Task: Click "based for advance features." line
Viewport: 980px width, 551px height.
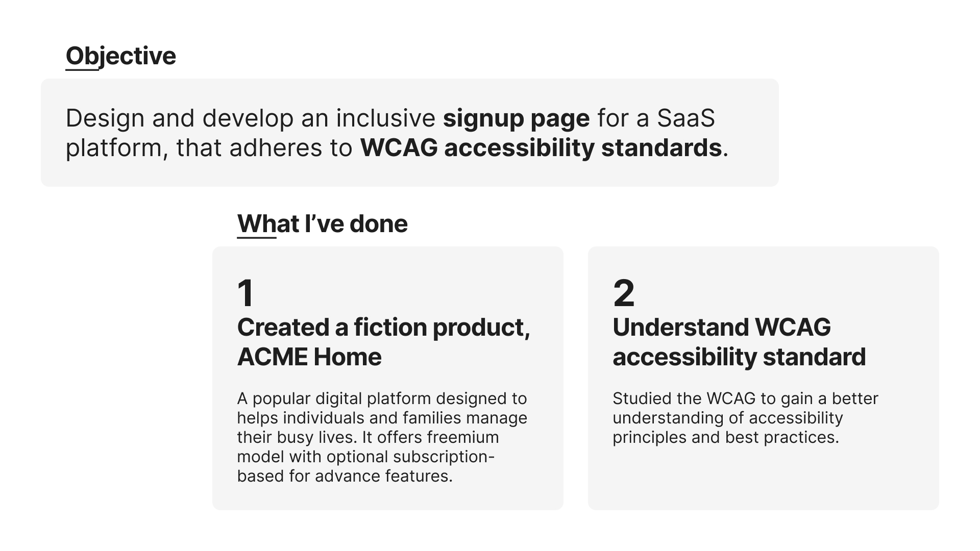Action: [345, 476]
